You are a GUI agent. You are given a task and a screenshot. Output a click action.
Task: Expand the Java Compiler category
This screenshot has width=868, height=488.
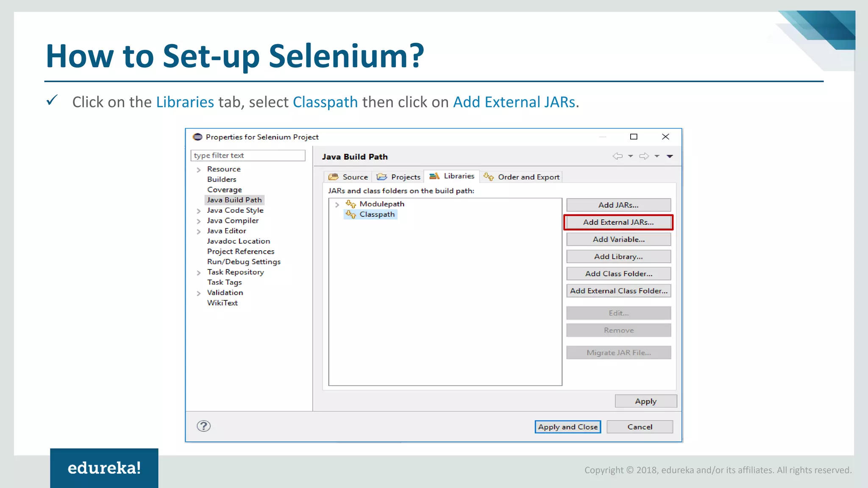[199, 221]
